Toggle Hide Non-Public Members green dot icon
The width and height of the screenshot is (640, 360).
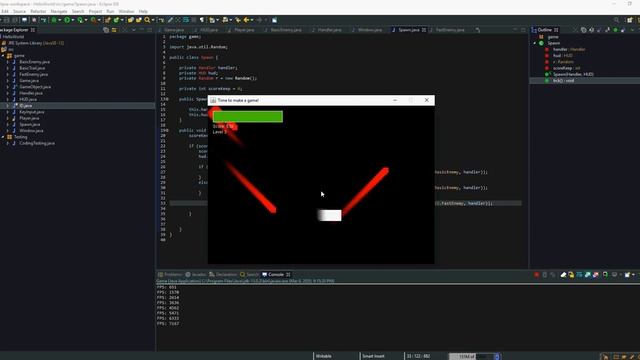tap(615, 30)
